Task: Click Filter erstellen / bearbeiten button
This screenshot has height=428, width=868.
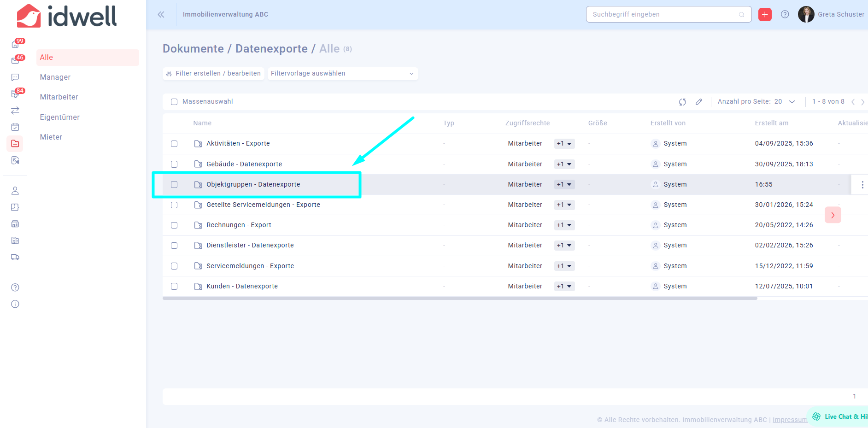Action: click(214, 74)
